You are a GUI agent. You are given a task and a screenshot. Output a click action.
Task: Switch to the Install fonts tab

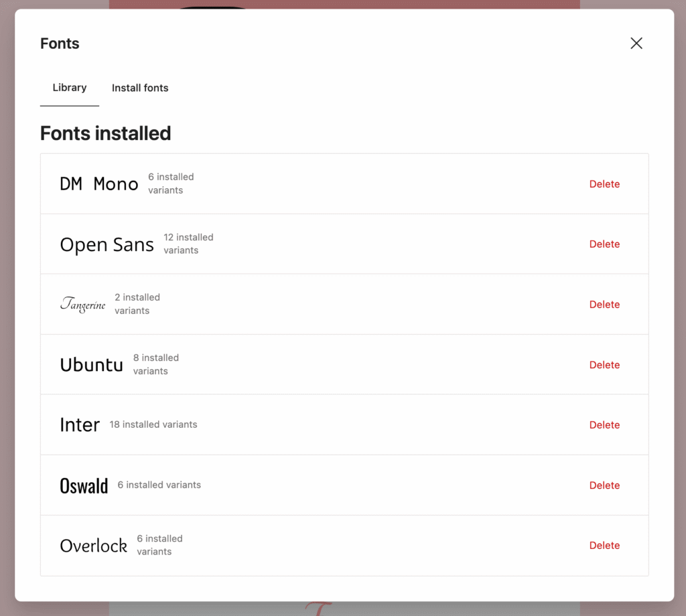tap(140, 88)
